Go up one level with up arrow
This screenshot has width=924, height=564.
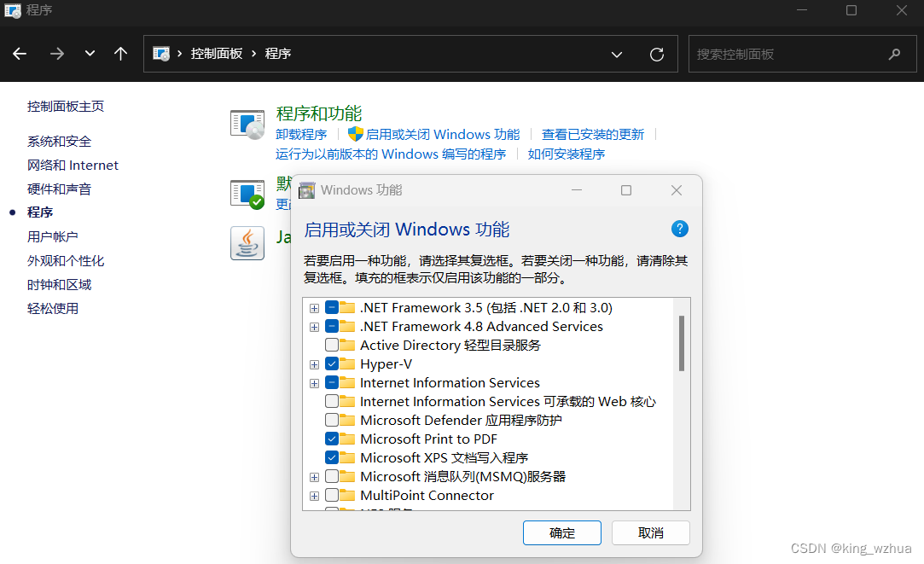[x=120, y=54]
